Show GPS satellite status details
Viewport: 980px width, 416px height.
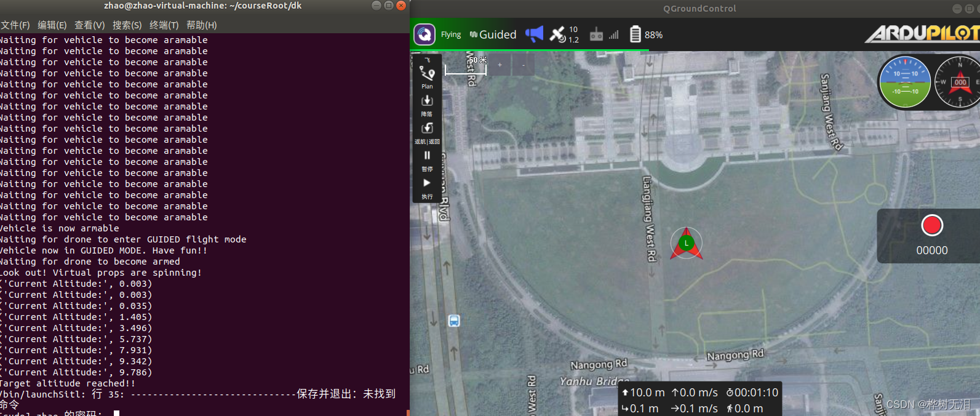(x=564, y=34)
